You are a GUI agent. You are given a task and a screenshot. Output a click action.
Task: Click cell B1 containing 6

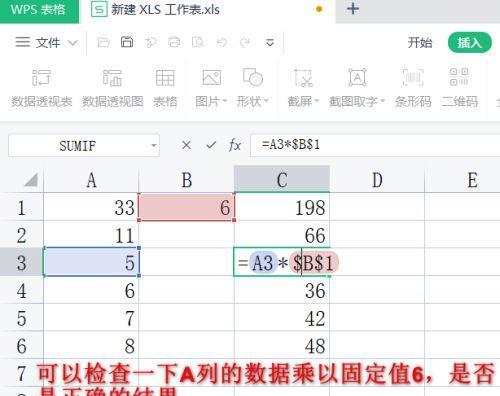186,207
